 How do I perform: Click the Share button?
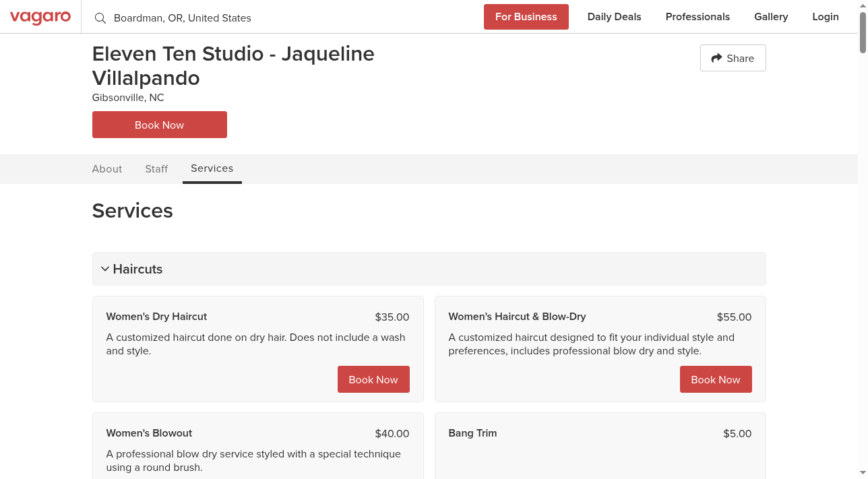tap(733, 58)
